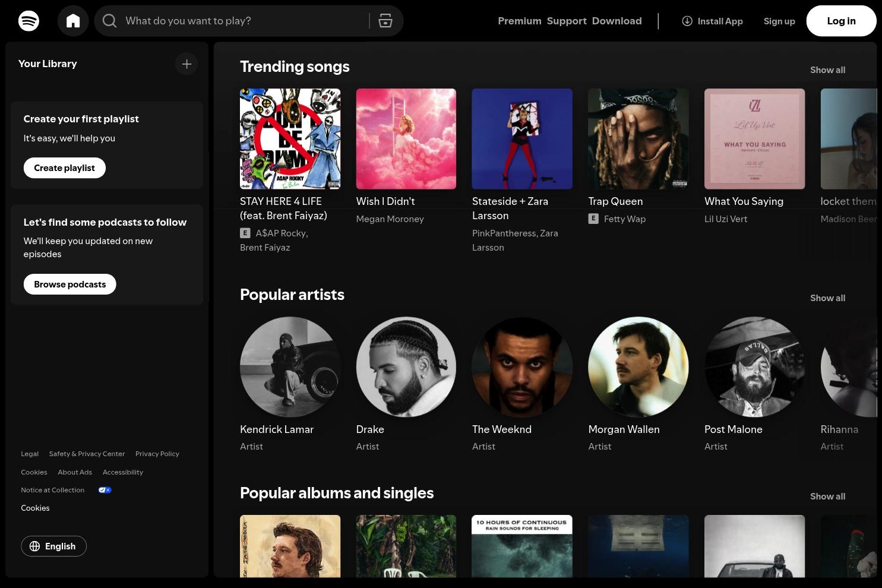Open the Premium menu link
This screenshot has width=882, height=588.
(520, 21)
